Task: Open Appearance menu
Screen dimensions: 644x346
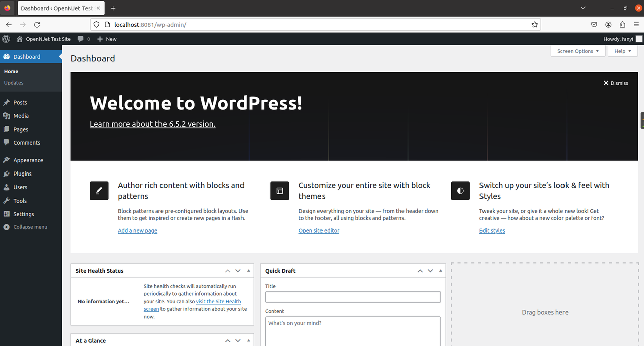Action: (31, 160)
